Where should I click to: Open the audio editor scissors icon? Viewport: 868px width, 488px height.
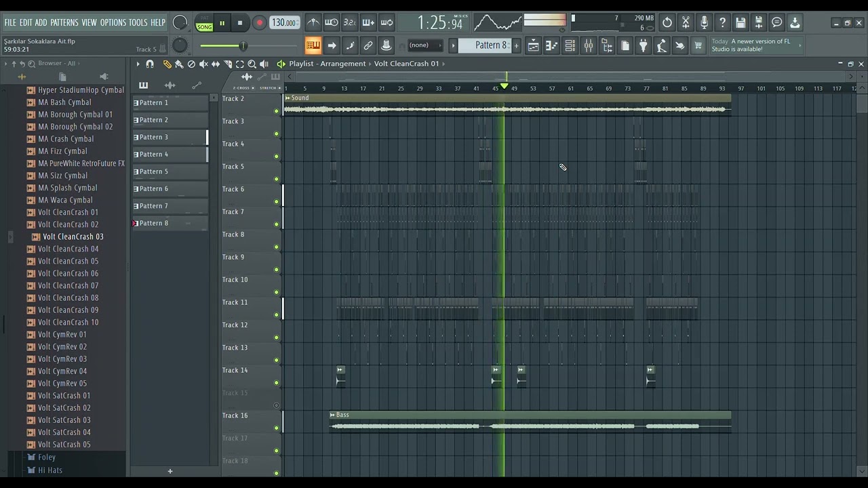[686, 22]
